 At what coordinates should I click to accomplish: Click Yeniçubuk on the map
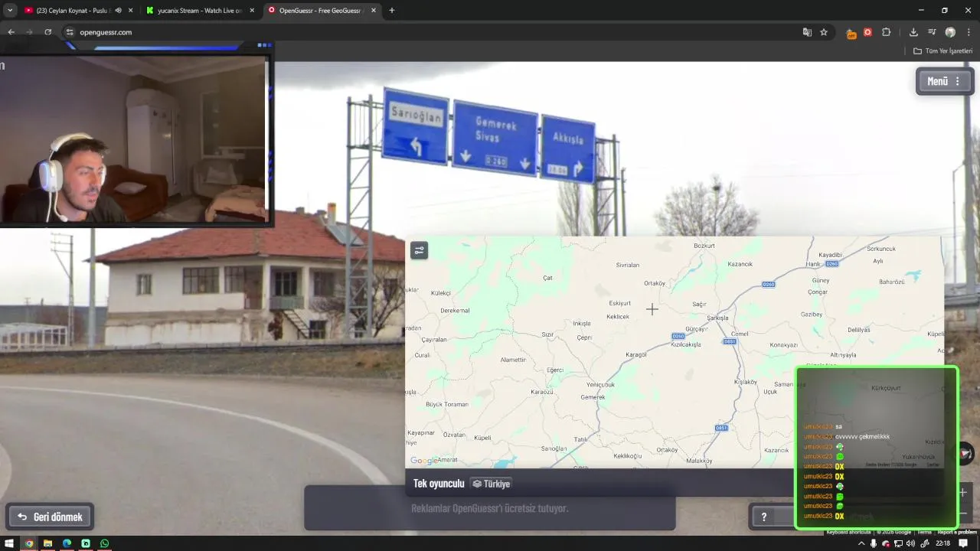pos(600,384)
